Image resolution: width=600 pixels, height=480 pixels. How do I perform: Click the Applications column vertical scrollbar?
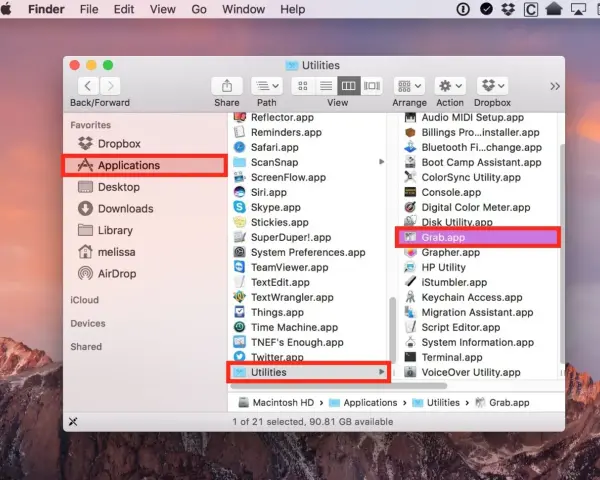(x=392, y=330)
